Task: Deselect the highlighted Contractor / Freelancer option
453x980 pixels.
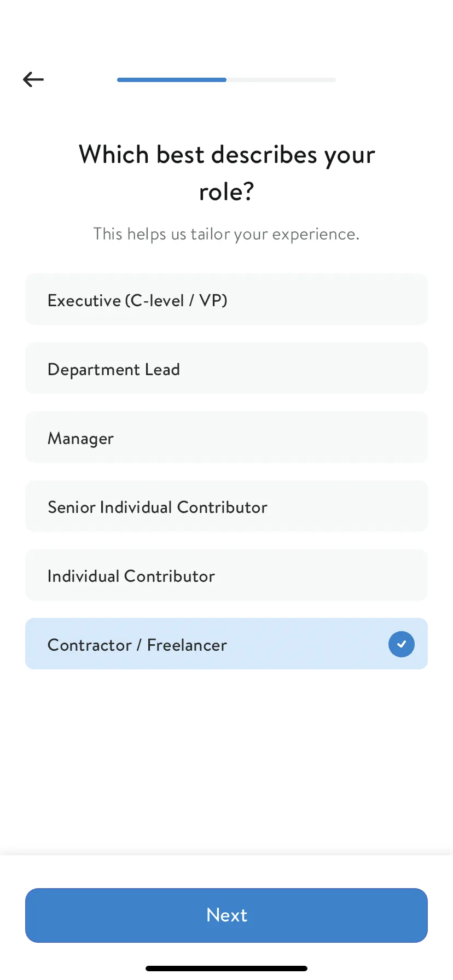Action: click(x=226, y=644)
